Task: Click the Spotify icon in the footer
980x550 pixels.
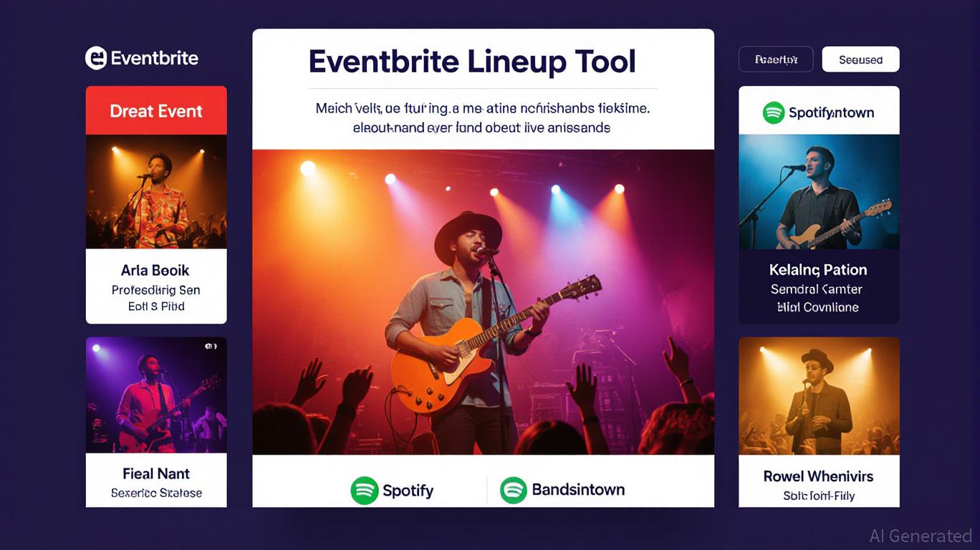Action: pos(365,491)
